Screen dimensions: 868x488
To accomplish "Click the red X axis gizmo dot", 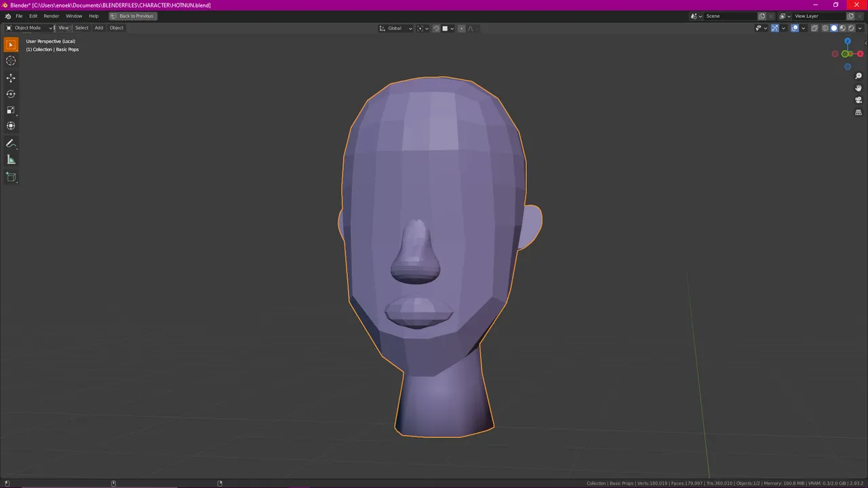I will pyautogui.click(x=861, y=54).
